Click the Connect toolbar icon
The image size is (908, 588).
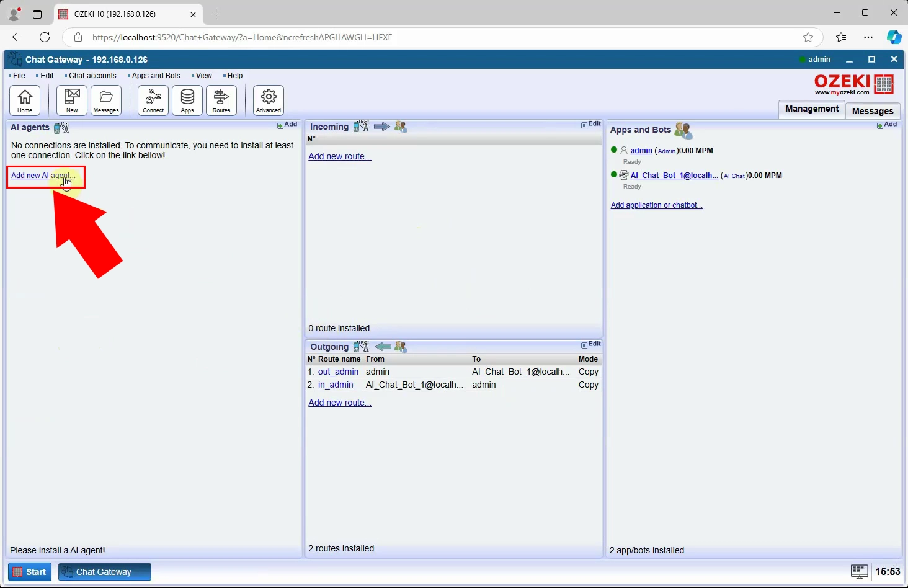click(153, 100)
